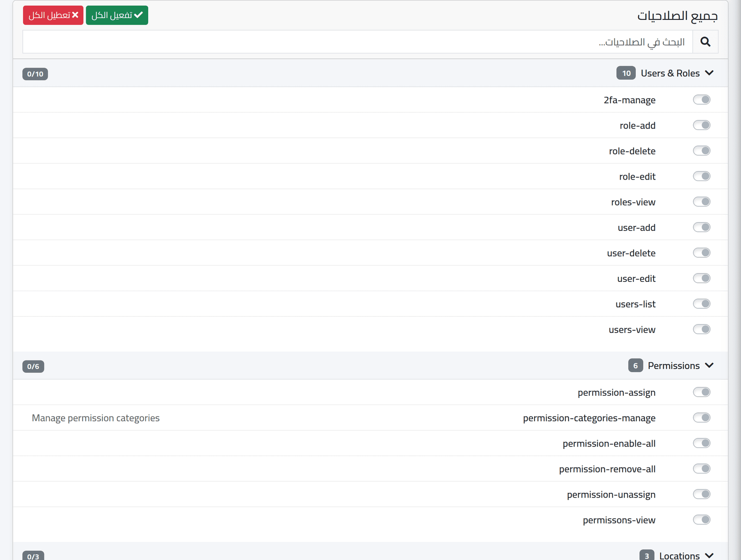This screenshot has width=741, height=560.
Task: Click the permissions search field
Action: 358,42
